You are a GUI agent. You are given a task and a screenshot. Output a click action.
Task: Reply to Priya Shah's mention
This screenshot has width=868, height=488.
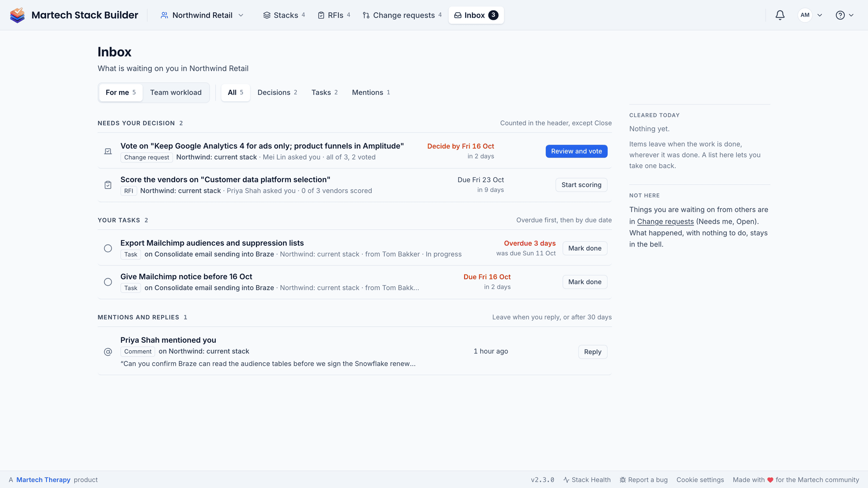pos(593,352)
